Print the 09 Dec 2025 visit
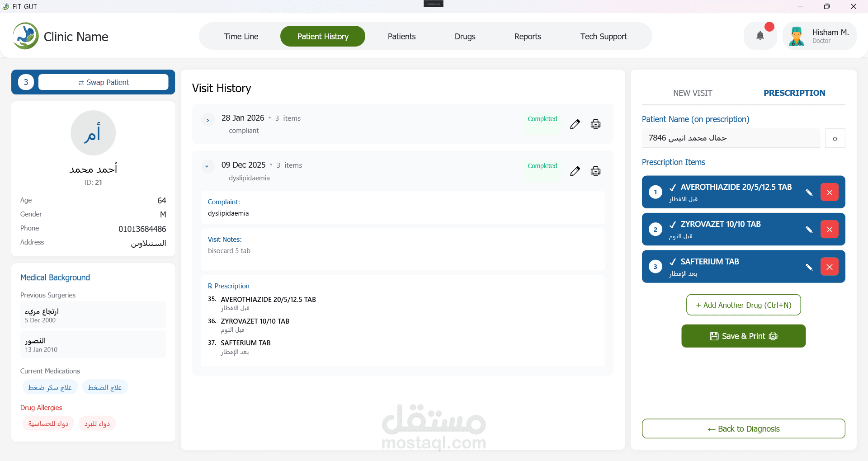 [595, 171]
